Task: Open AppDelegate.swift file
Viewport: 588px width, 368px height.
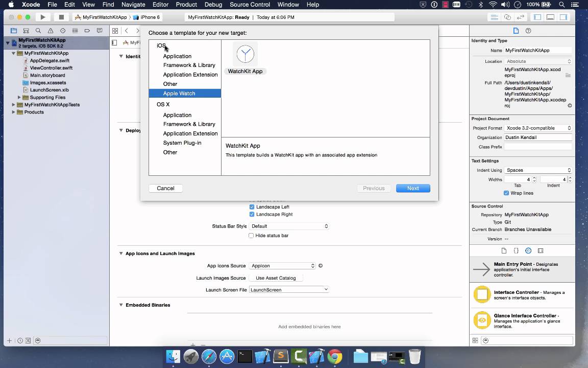Action: coord(50,60)
